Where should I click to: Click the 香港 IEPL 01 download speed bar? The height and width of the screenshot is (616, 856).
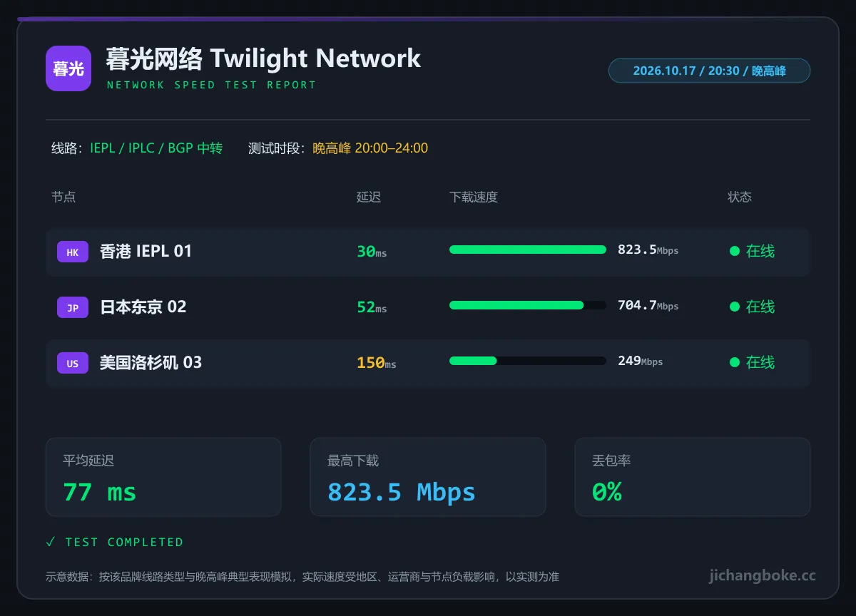point(528,250)
